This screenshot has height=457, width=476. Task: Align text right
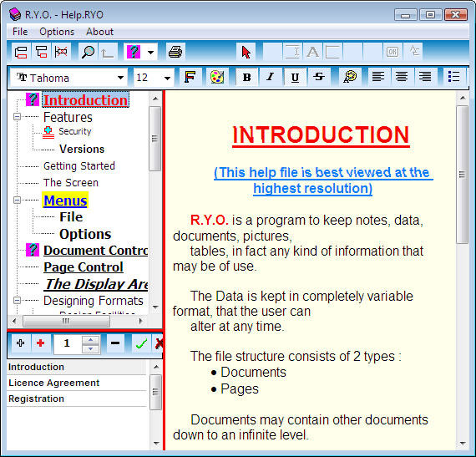click(x=425, y=77)
